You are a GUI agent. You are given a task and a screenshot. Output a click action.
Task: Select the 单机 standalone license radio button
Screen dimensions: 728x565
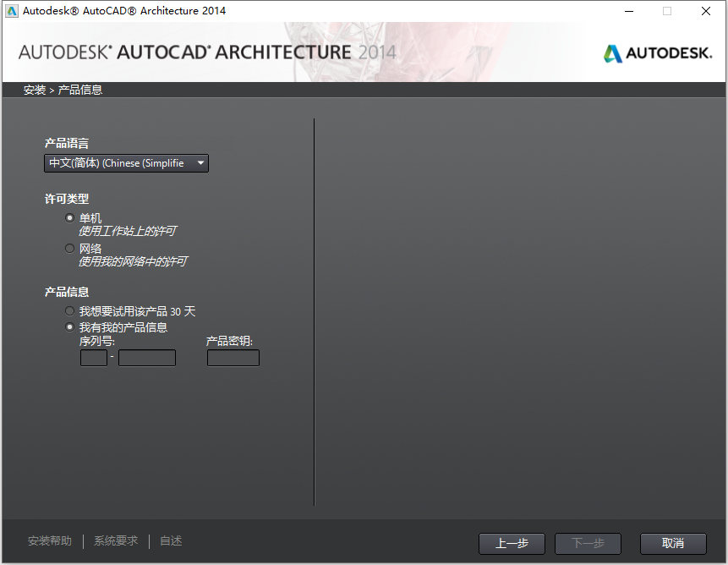(69, 217)
